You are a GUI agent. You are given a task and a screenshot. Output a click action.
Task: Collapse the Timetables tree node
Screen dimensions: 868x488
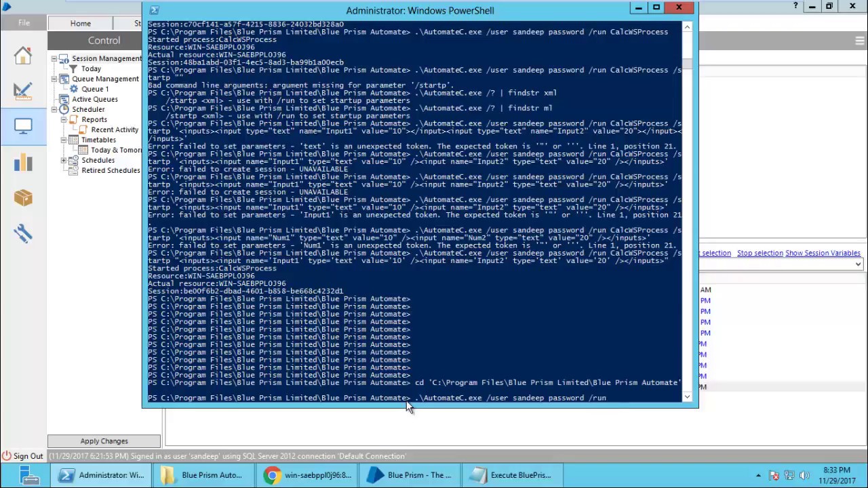click(64, 140)
